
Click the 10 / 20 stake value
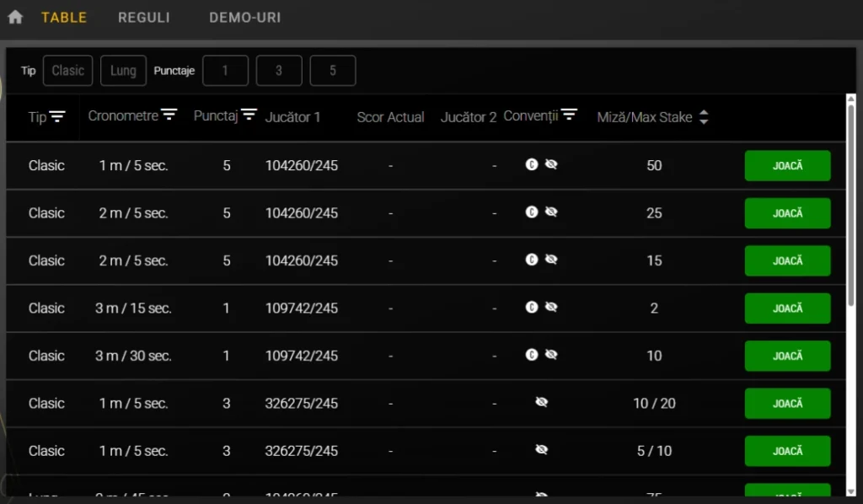(x=654, y=404)
